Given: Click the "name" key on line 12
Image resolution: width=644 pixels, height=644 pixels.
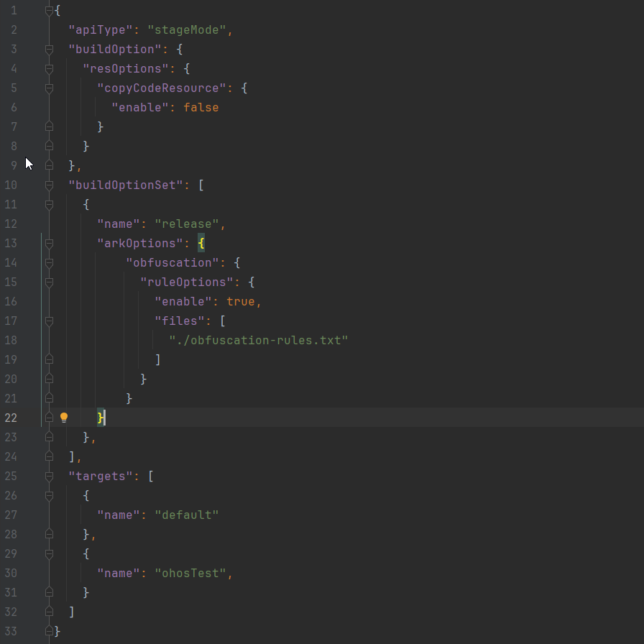Looking at the screenshot, I should [x=119, y=224].
